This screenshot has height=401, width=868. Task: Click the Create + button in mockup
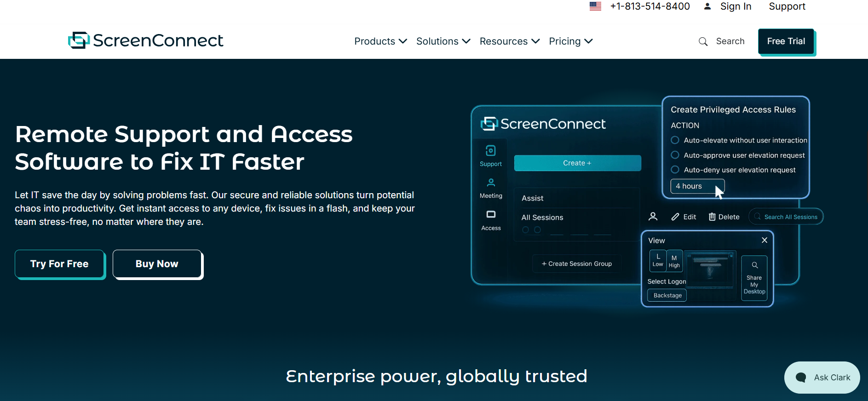(577, 163)
